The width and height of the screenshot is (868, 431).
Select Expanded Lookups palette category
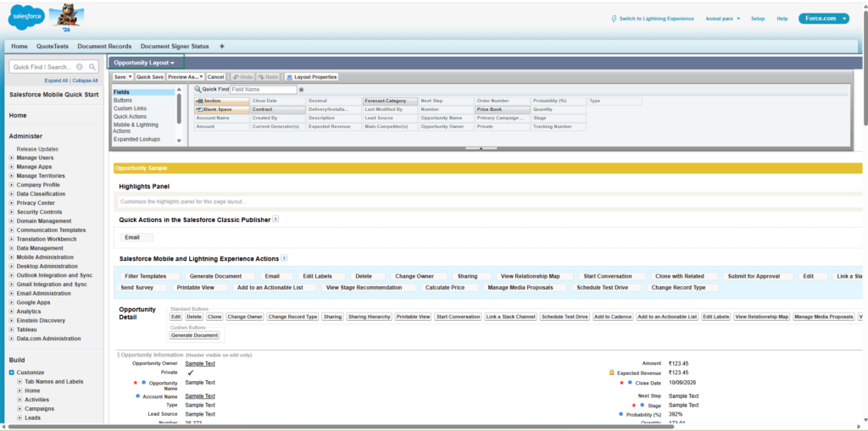coord(136,140)
